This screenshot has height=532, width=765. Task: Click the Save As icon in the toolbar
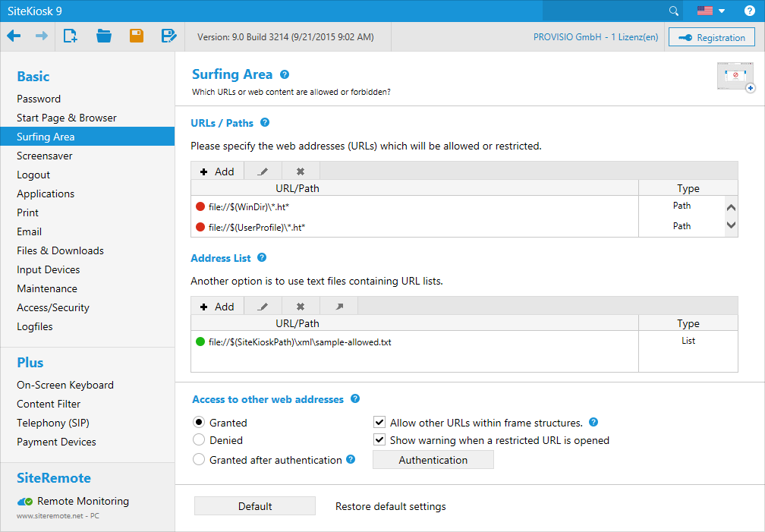[x=168, y=36]
